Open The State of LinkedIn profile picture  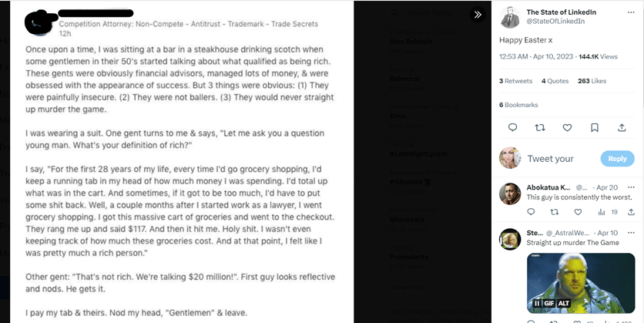[510, 17]
